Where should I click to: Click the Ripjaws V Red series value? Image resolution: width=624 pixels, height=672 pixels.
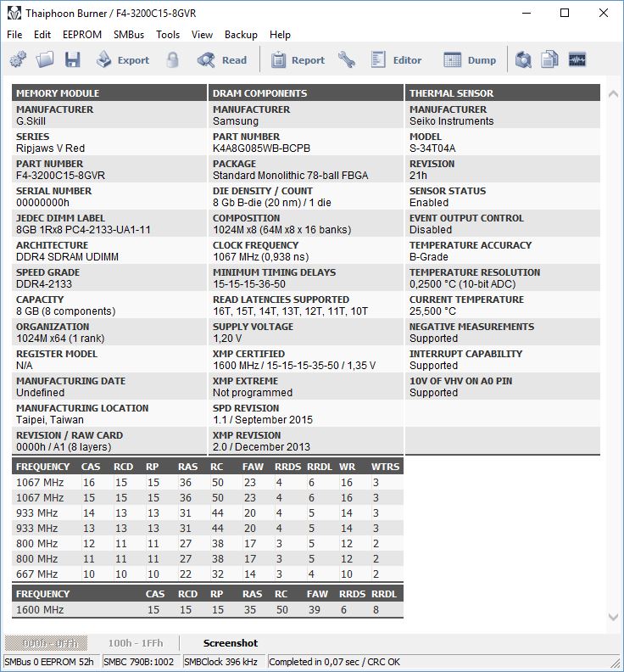click(x=51, y=148)
